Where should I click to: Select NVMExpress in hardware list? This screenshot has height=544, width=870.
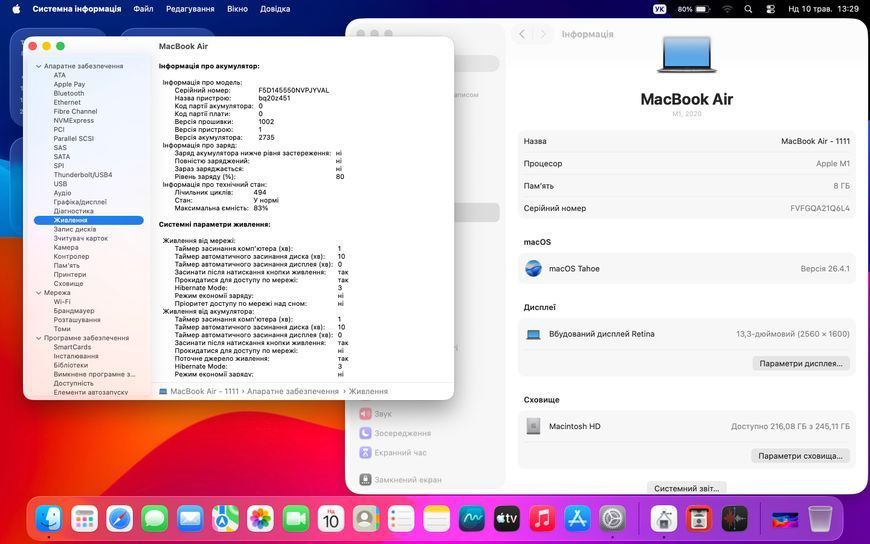(74, 120)
